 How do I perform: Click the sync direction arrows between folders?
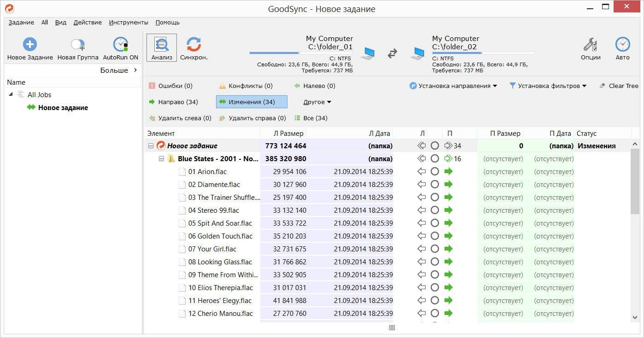[392, 53]
